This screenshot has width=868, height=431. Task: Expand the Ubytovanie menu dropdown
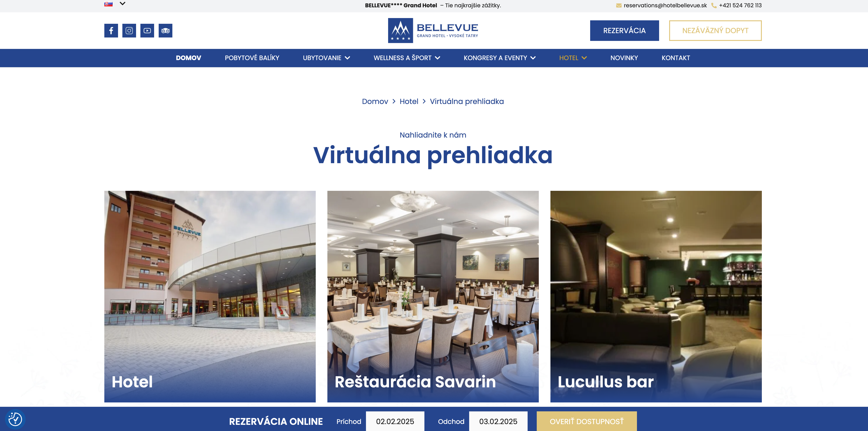coord(326,58)
